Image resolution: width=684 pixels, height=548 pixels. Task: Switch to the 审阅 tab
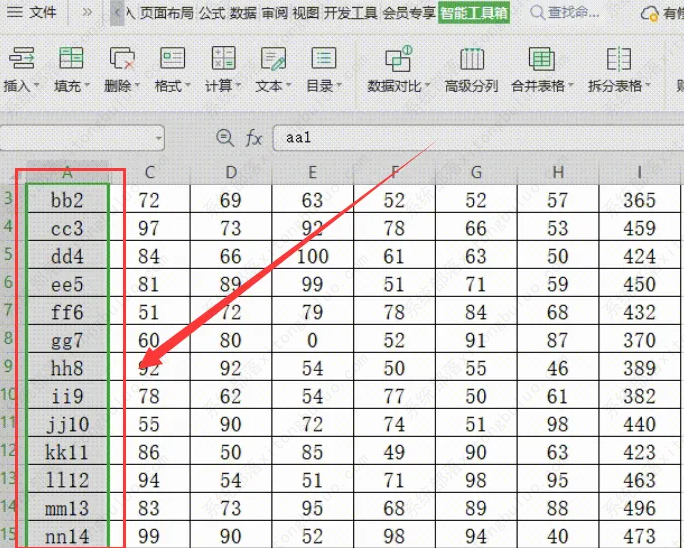point(275,13)
